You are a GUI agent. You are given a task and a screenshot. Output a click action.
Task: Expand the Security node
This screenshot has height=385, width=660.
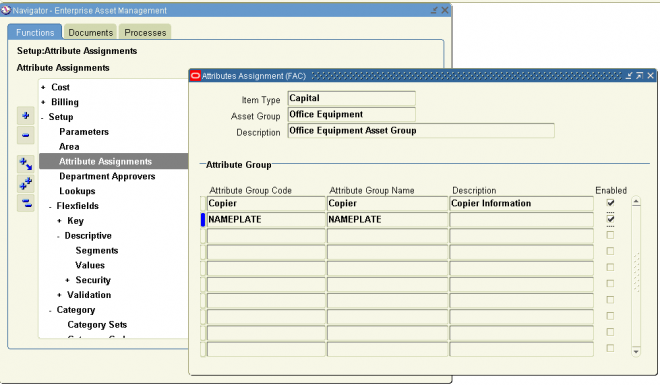tap(67, 280)
